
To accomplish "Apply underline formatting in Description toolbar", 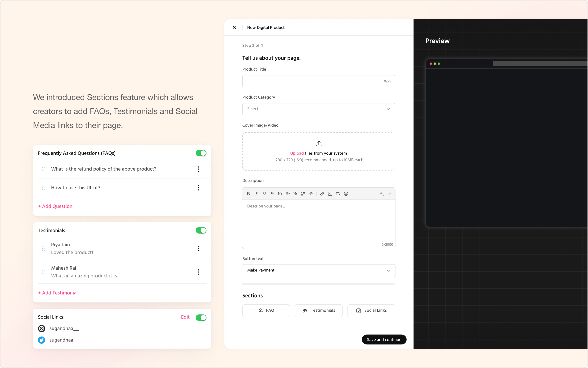I will pyautogui.click(x=264, y=194).
